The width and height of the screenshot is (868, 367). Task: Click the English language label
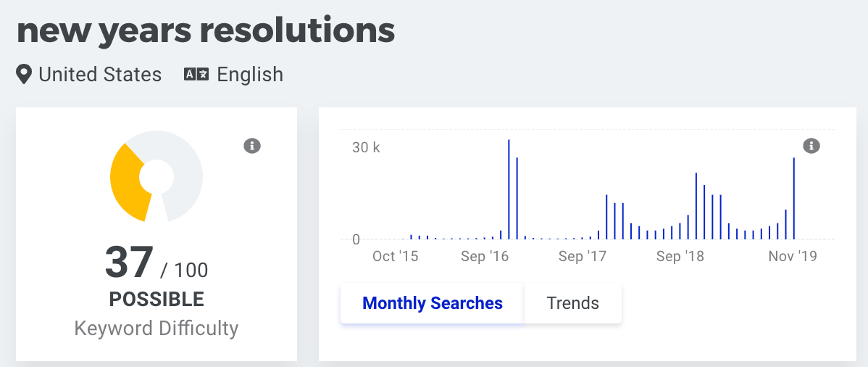[250, 74]
